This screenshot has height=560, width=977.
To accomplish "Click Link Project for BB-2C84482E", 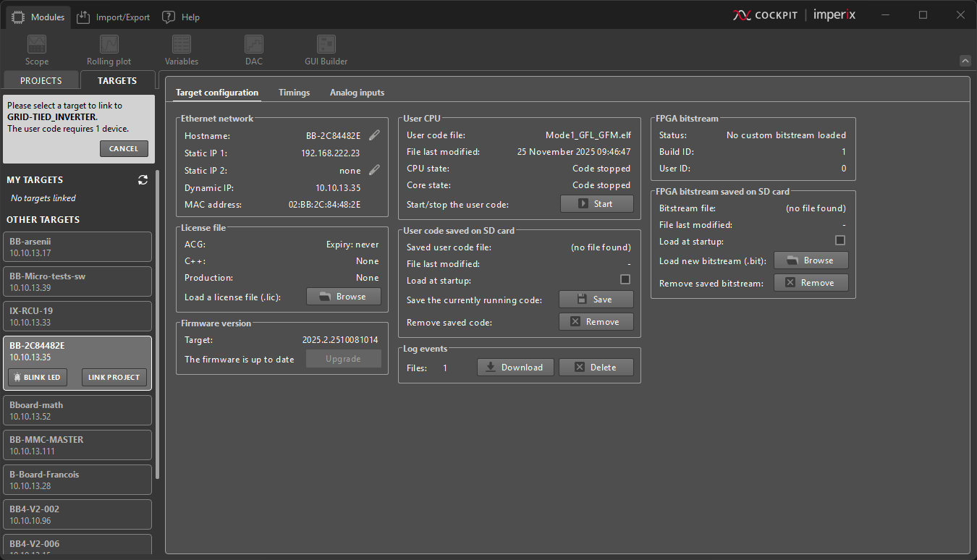I will 114,378.
